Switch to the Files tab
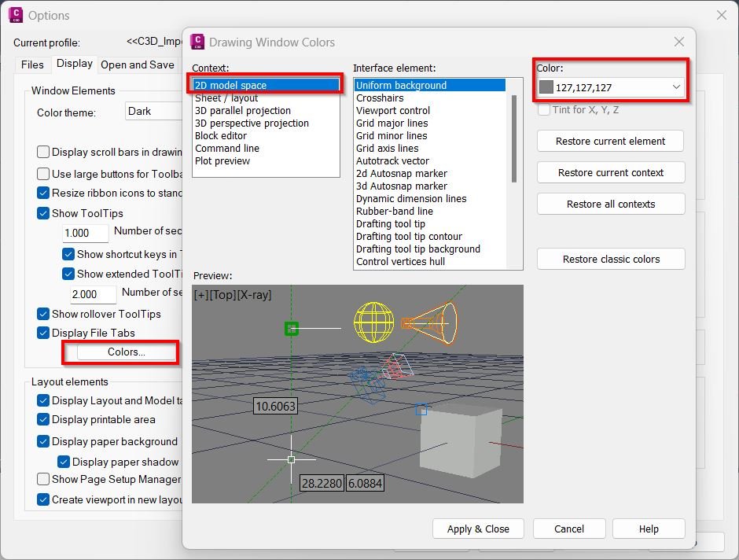 (x=32, y=64)
